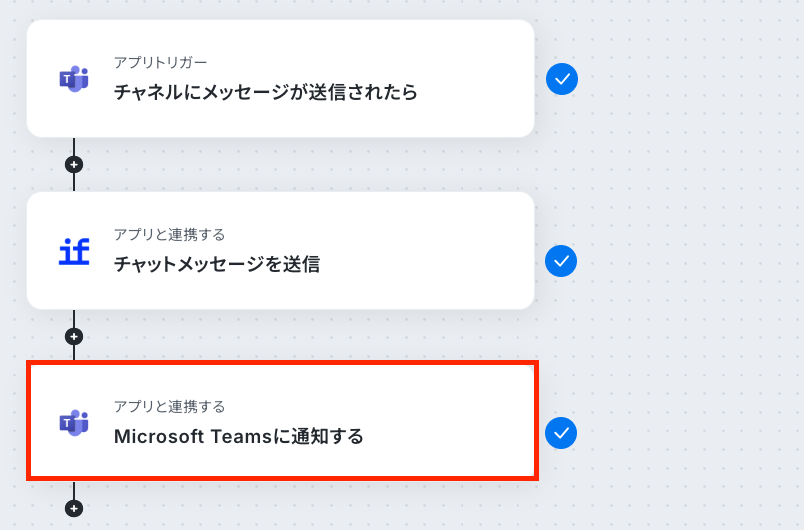Click checkmark beside チャットメッセージを送信
This screenshot has width=804, height=530.
[561, 261]
